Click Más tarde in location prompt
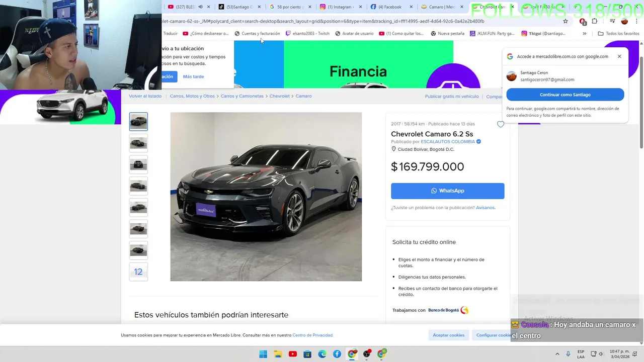This screenshot has width=644, height=362. (193, 76)
